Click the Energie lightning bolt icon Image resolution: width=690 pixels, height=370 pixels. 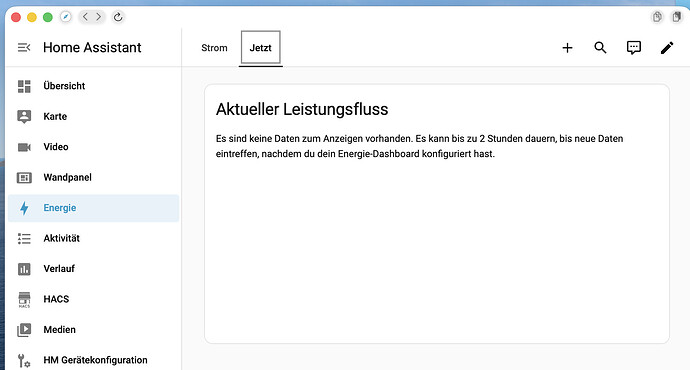pos(24,208)
